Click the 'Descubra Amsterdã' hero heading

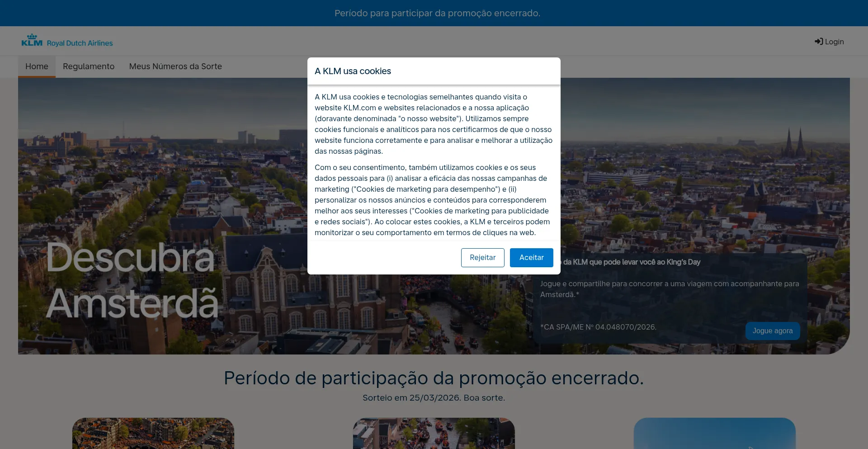132,280
